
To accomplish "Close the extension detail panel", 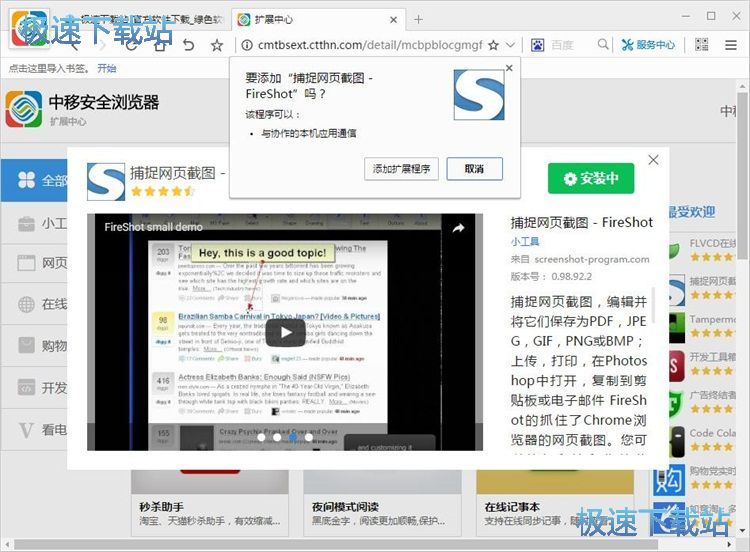I will tap(653, 160).
